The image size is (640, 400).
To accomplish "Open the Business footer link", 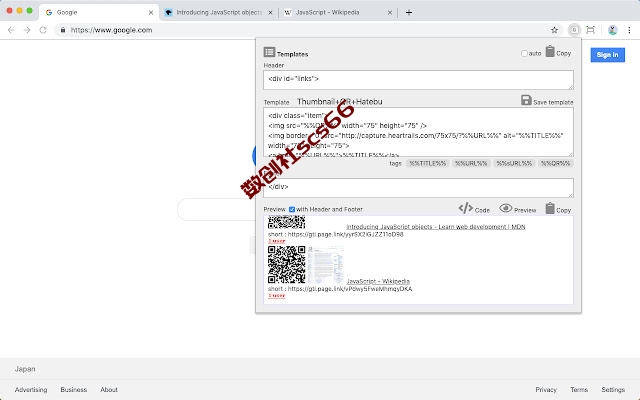I will (x=73, y=389).
